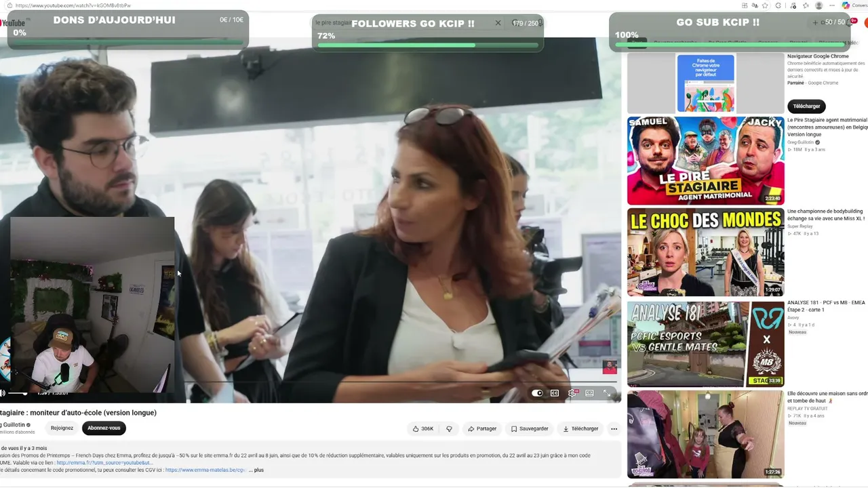Open the Greg Guillotin channel name
This screenshot has height=488, width=868.
point(12,425)
